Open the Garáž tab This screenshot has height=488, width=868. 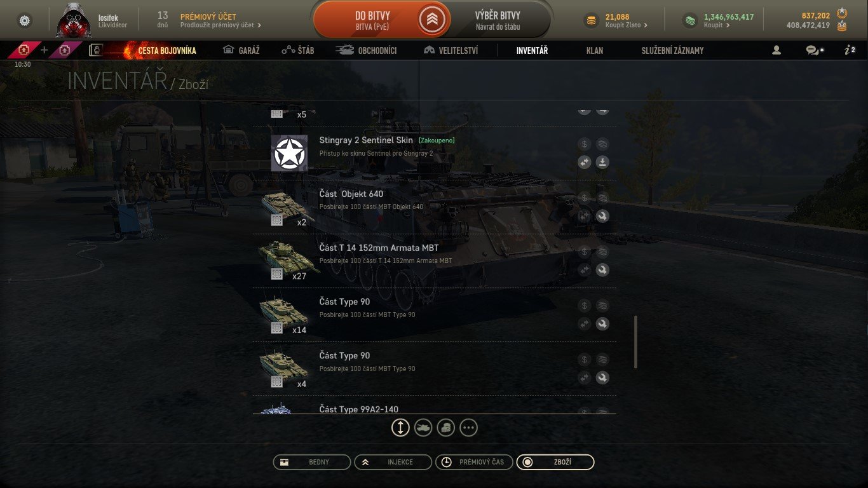coord(241,50)
